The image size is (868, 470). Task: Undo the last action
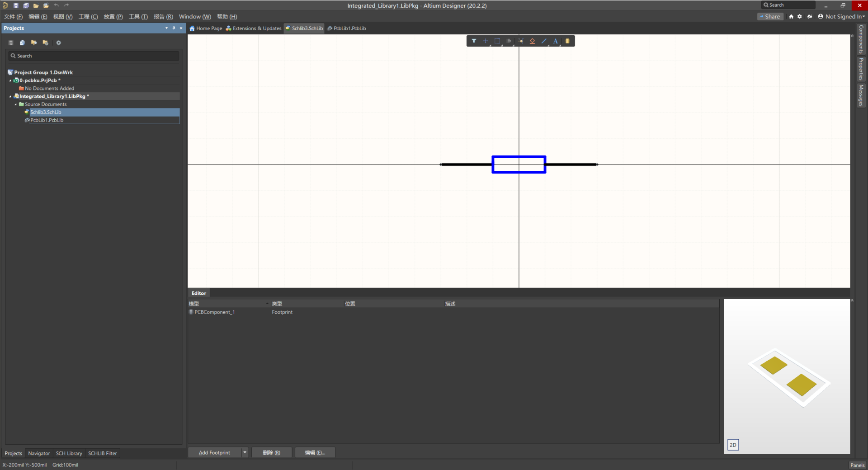(x=56, y=5)
